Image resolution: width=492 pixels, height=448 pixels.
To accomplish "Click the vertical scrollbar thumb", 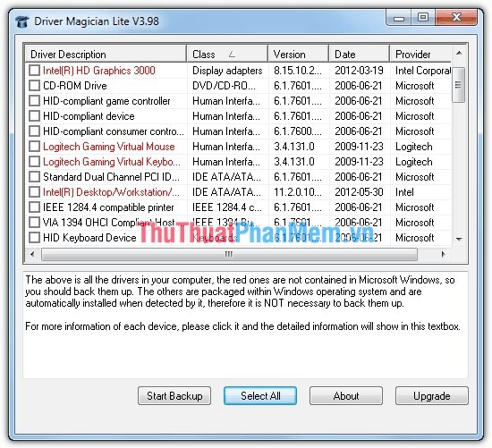I will pos(459,85).
